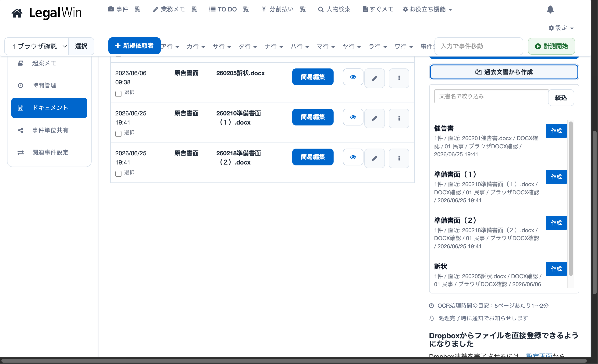Open 関連事件設定 in the sidebar
This screenshot has height=364, width=598.
click(49, 152)
